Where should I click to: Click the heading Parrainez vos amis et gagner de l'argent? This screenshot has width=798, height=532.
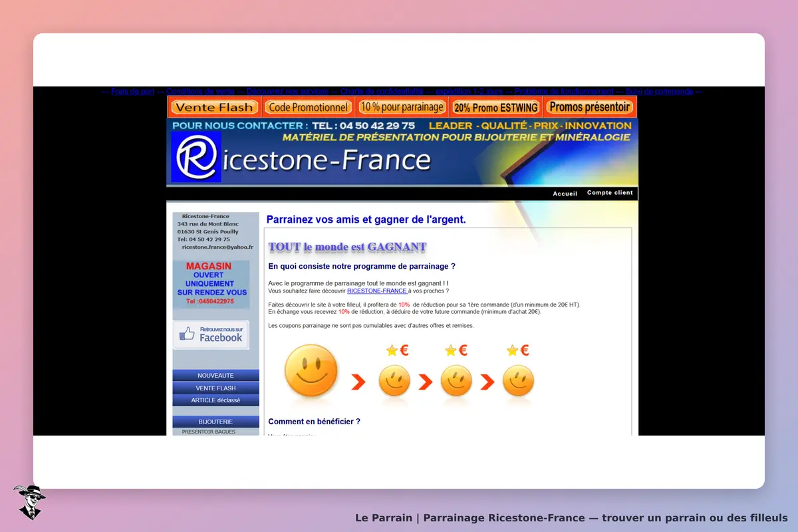click(x=366, y=219)
